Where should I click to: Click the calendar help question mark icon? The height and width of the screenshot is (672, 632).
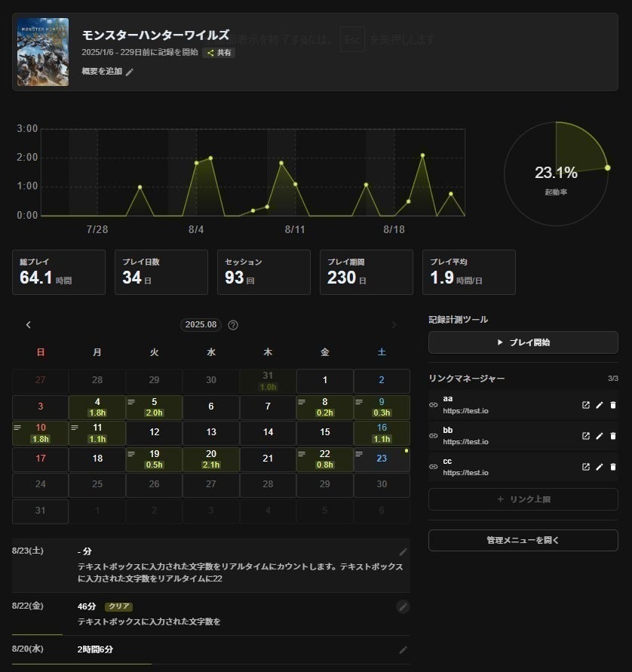coord(233,325)
